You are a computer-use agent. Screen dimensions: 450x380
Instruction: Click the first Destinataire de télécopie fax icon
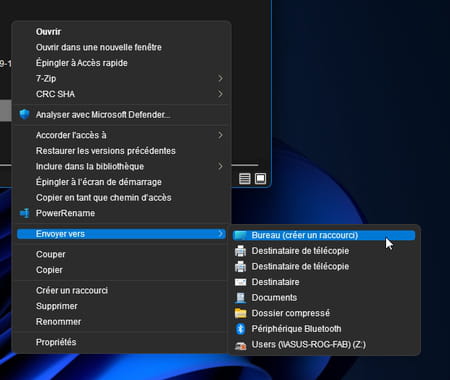point(240,251)
